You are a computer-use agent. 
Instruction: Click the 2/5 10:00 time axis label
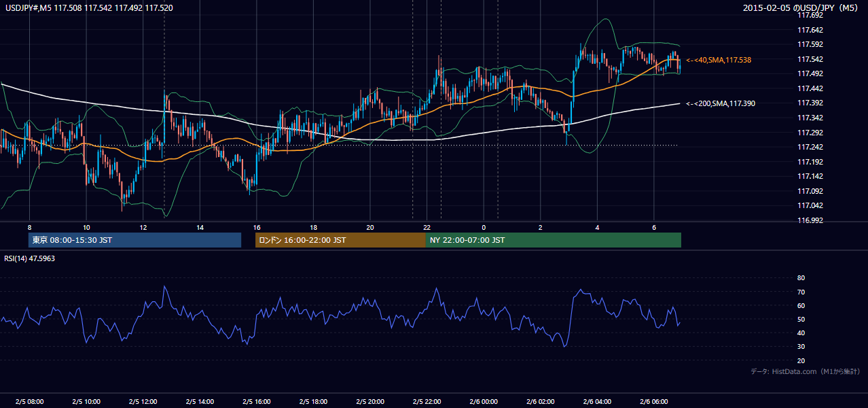click(x=86, y=402)
